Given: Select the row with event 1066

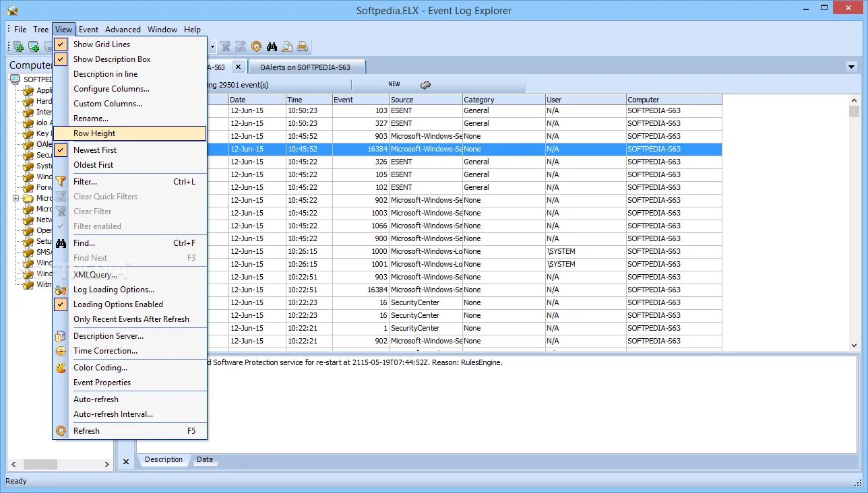Looking at the screenshot, I should click(x=464, y=226).
